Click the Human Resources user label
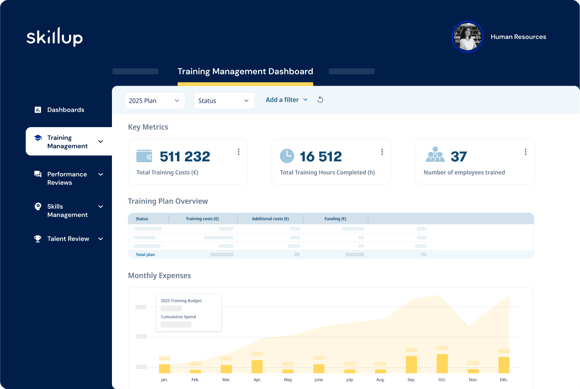The image size is (580, 389). point(518,37)
